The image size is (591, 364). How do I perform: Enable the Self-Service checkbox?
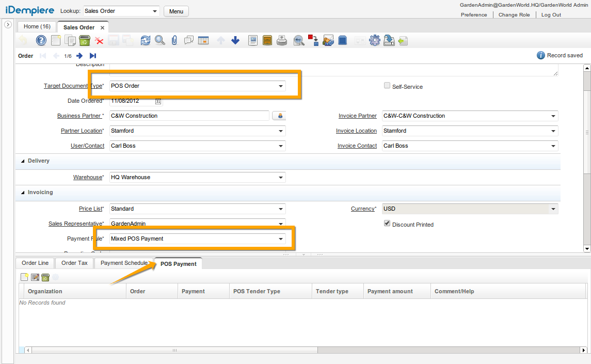tap(387, 86)
